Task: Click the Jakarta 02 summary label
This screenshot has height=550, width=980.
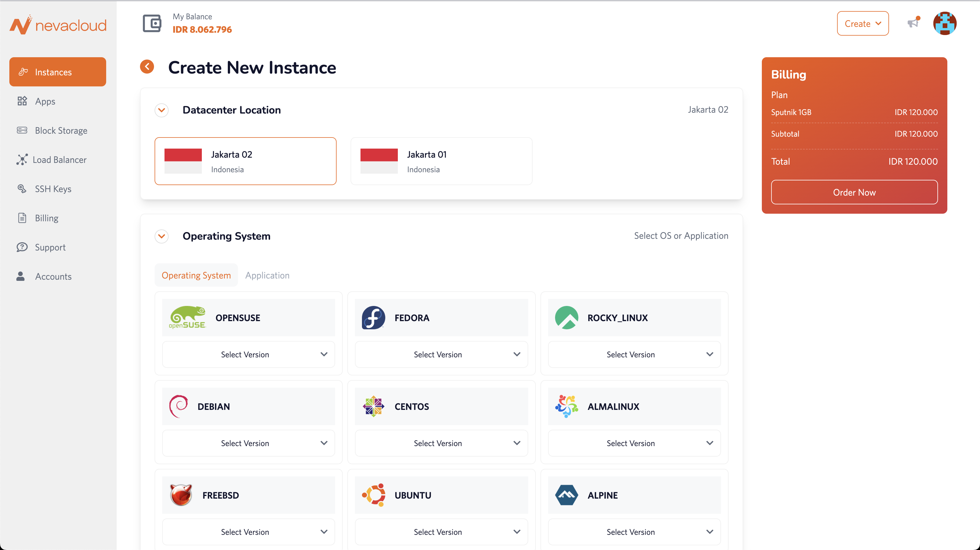Action: tap(708, 109)
